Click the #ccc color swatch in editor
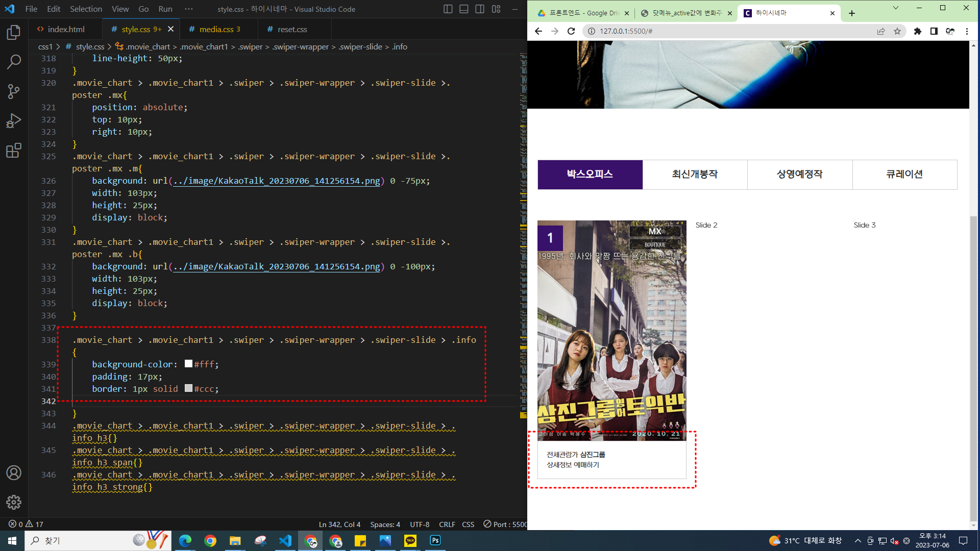The image size is (980, 551). 188,388
